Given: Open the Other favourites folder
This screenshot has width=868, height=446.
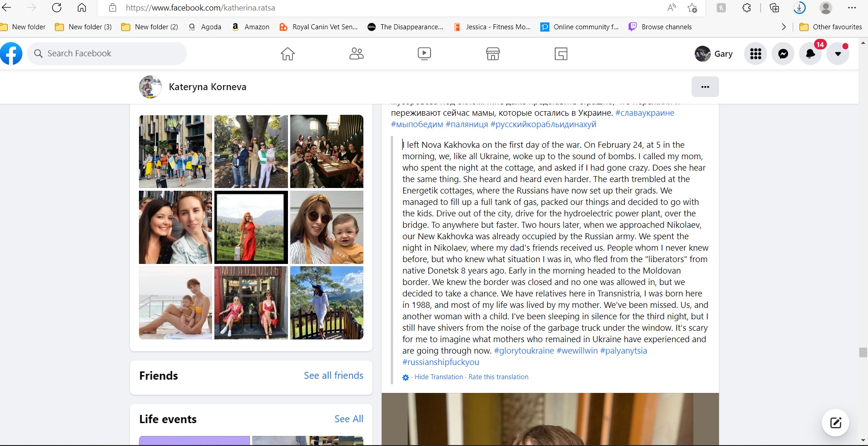Looking at the screenshot, I should coord(831,27).
